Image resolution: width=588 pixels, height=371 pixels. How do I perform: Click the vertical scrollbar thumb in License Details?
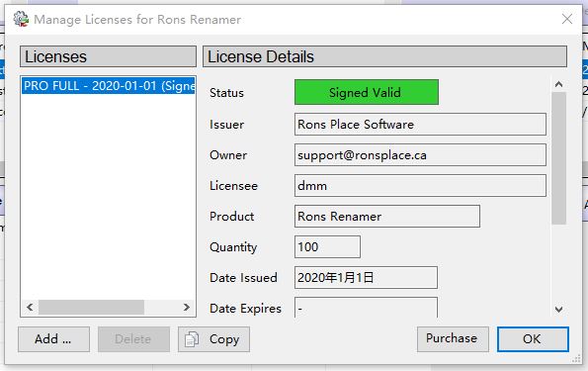coord(558,158)
